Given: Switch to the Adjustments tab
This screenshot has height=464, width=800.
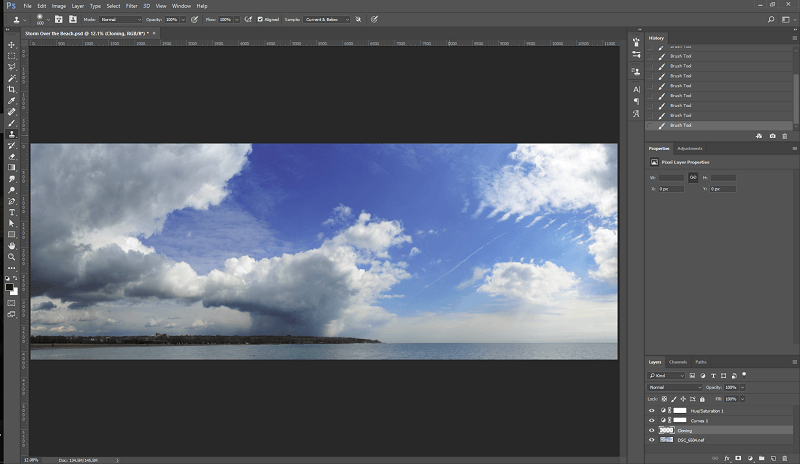Looking at the screenshot, I should pos(690,148).
